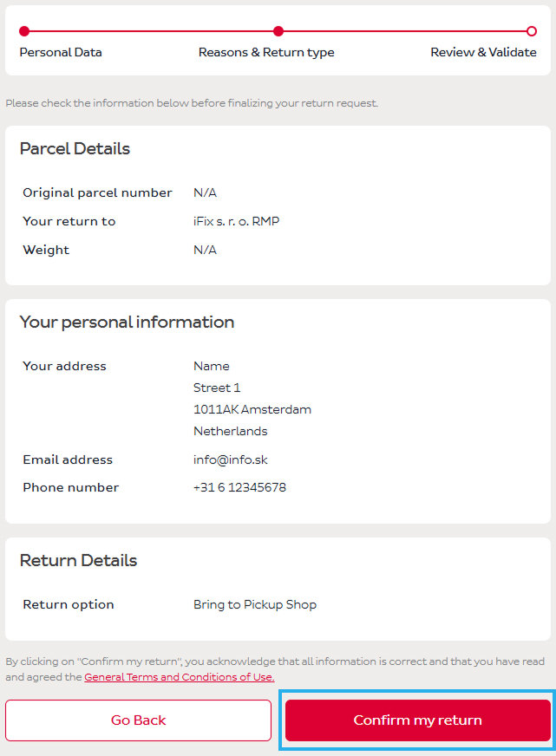Click the iFix s. r. o. RMP return destination
The image size is (556, 756).
pos(236,221)
